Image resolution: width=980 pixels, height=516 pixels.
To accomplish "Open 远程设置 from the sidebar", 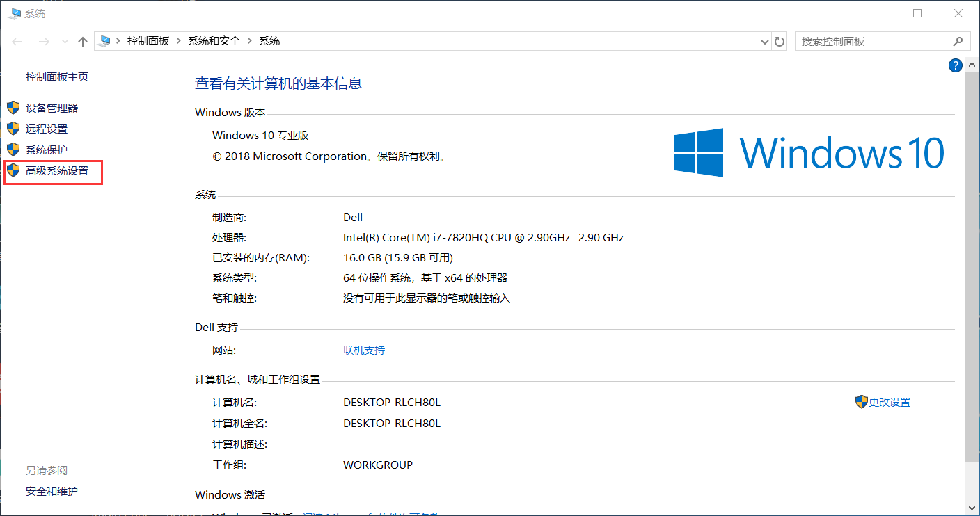I will coord(47,129).
